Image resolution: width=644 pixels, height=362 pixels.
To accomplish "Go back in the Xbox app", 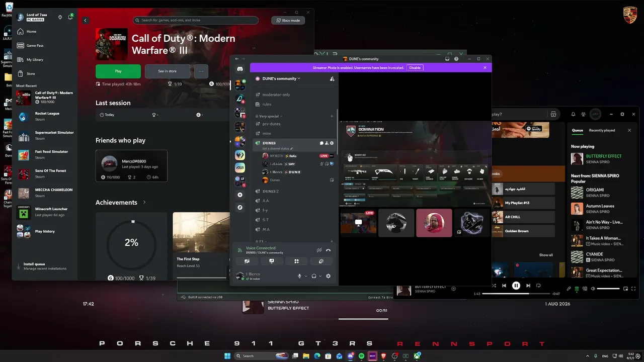I will tap(86, 21).
